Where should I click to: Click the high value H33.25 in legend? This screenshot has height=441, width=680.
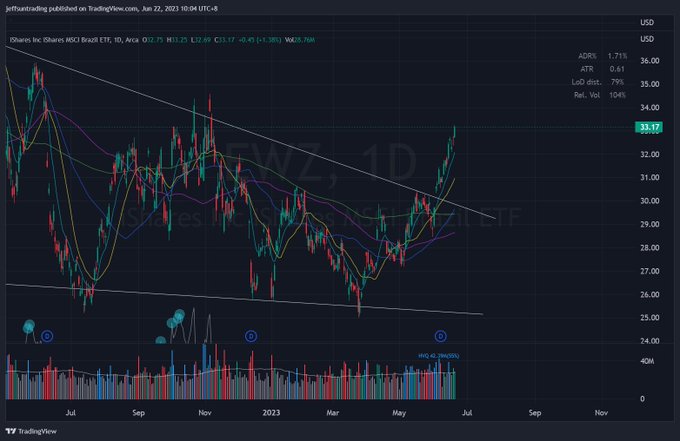[x=177, y=40]
